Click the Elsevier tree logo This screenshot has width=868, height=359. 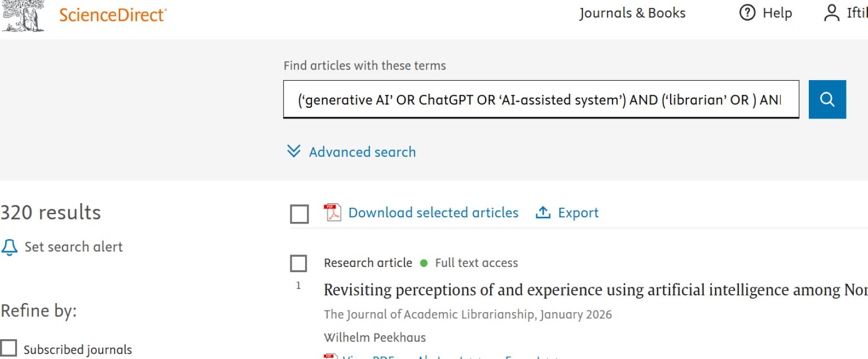23,15
